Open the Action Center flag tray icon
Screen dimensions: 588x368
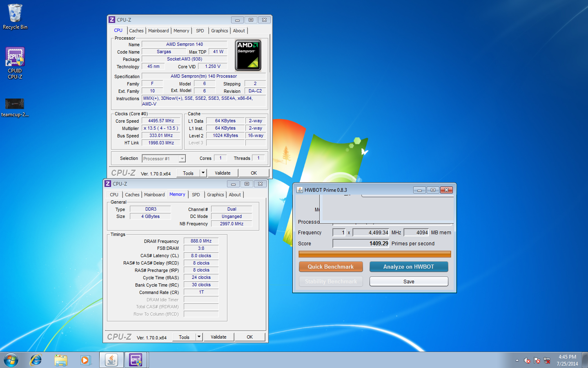(x=537, y=361)
